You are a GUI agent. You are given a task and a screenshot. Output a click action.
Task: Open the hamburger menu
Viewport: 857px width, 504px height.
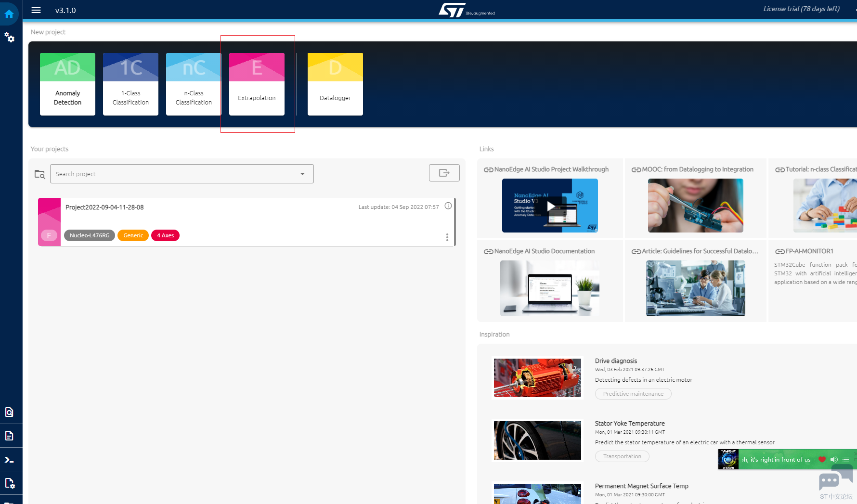[x=36, y=10]
